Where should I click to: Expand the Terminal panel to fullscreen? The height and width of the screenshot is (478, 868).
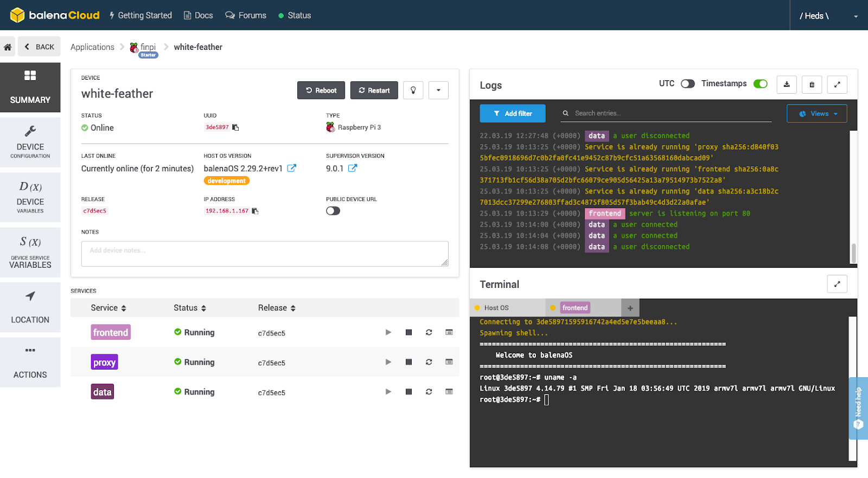[837, 284]
